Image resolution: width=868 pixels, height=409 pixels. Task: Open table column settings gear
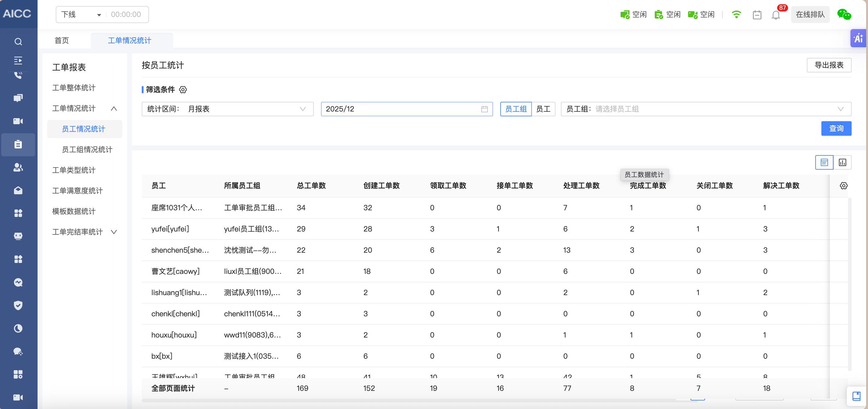(x=843, y=185)
